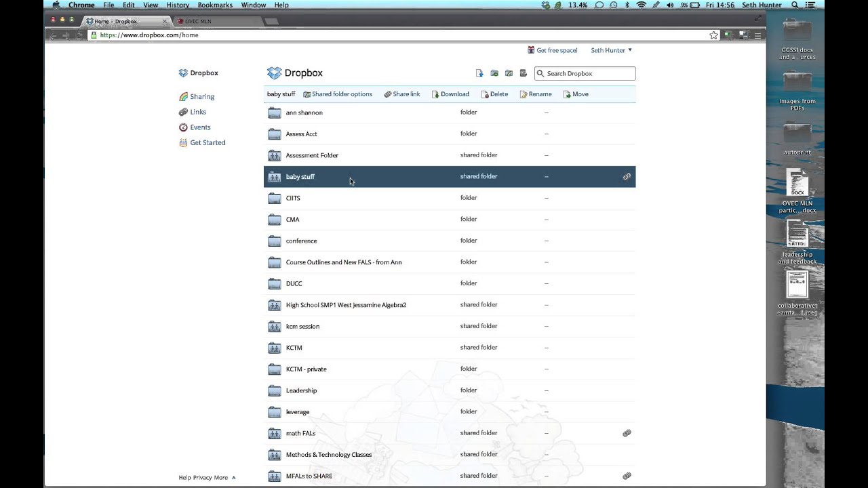Open the History menu
This screenshot has height=488, width=868.
click(x=178, y=5)
